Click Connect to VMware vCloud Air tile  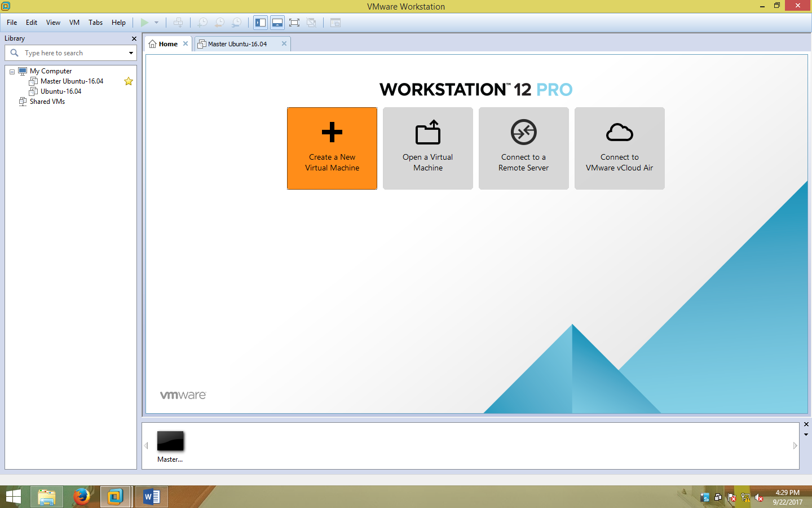coord(620,148)
